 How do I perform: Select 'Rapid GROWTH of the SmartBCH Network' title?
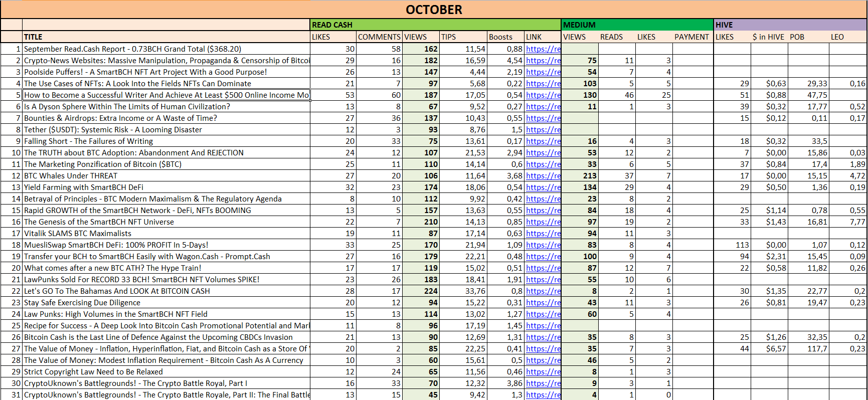[166, 211]
